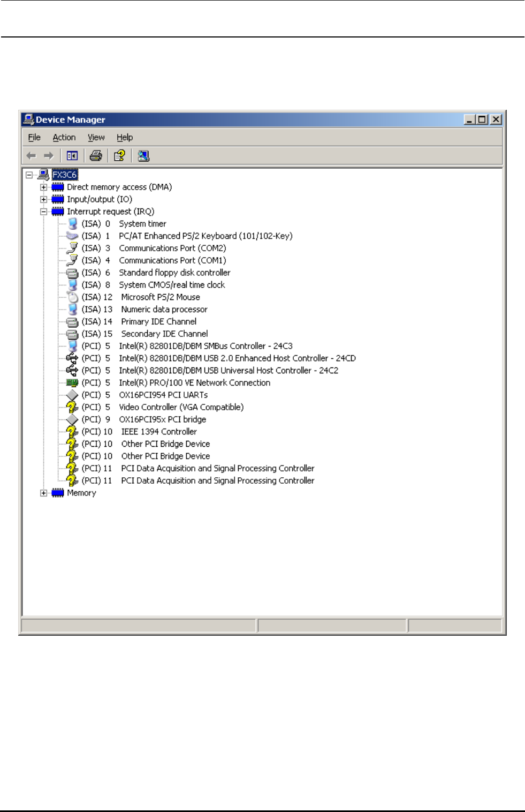This screenshot has height=812, width=525.
Task: Select Numeric data processor row
Action: coord(144,310)
